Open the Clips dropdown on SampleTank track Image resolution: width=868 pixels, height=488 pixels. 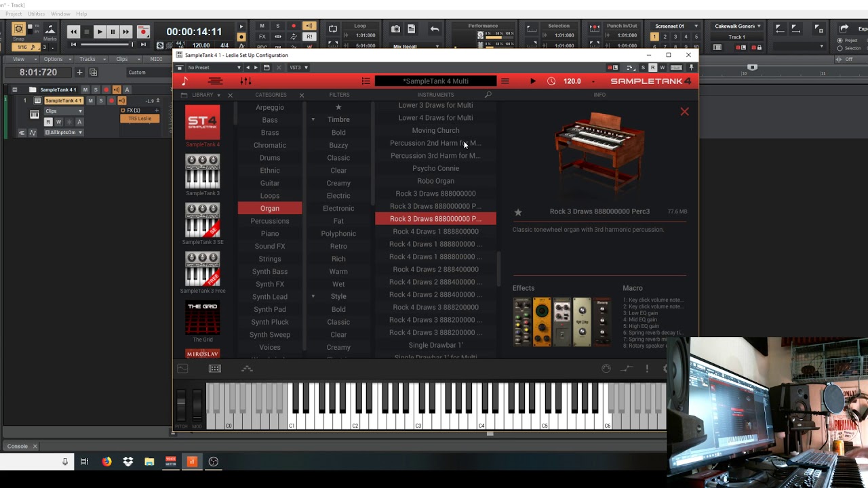tap(64, 111)
